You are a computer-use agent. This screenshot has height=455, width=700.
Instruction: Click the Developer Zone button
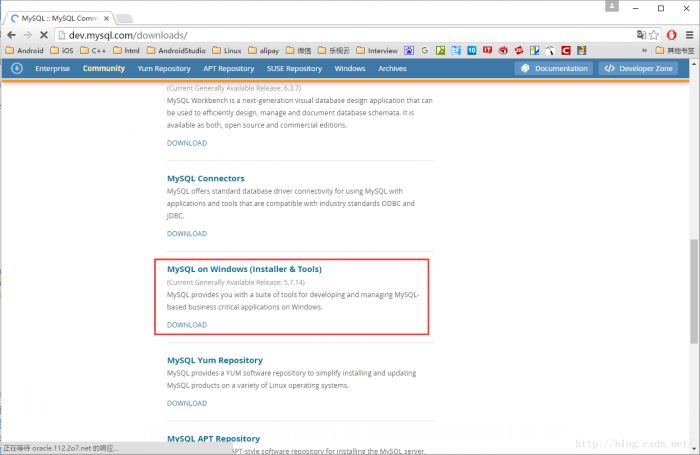tap(638, 68)
